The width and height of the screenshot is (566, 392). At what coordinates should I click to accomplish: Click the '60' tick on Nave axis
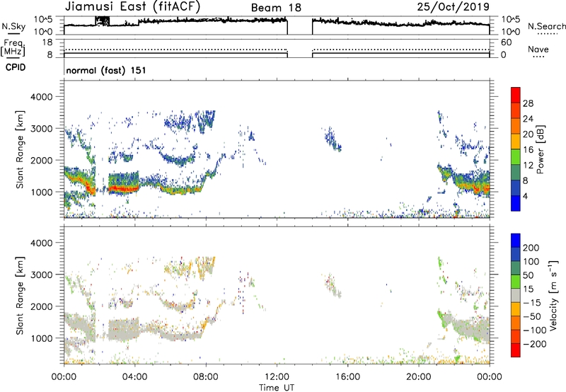[506, 42]
